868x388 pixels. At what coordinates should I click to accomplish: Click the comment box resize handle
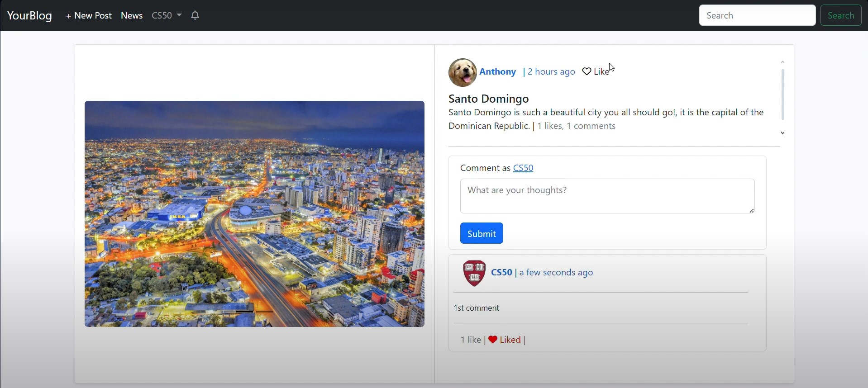click(x=752, y=211)
